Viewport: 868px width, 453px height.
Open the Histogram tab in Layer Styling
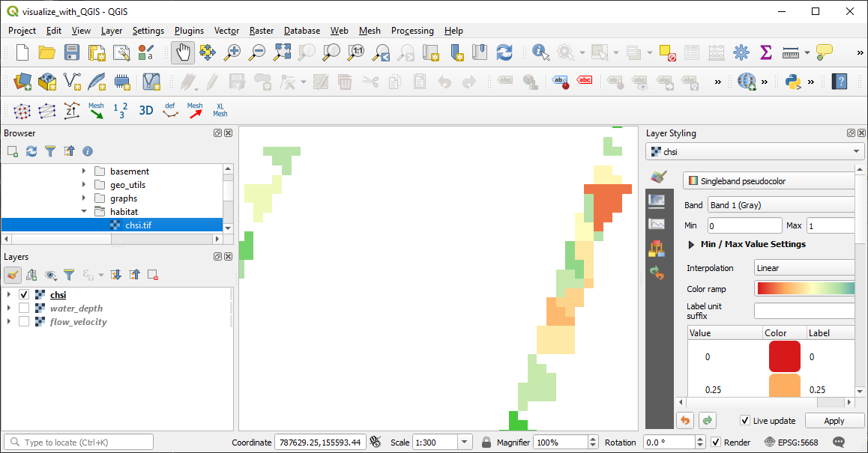coord(657,224)
